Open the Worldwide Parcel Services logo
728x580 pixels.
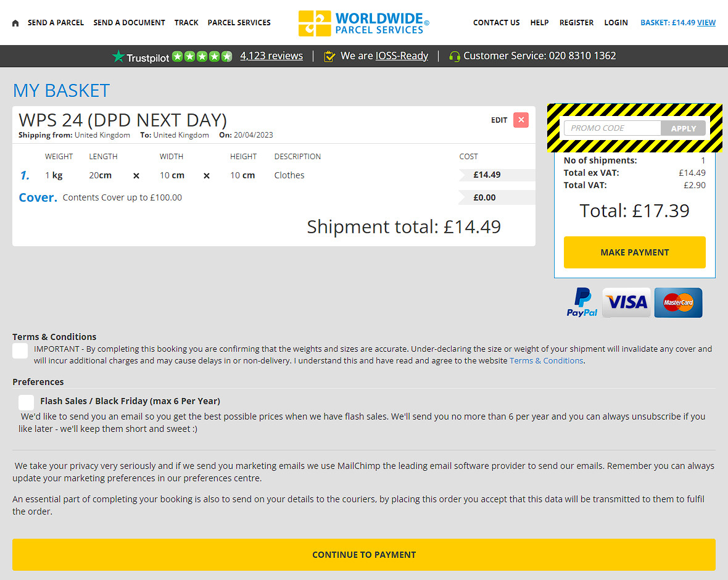[363, 23]
